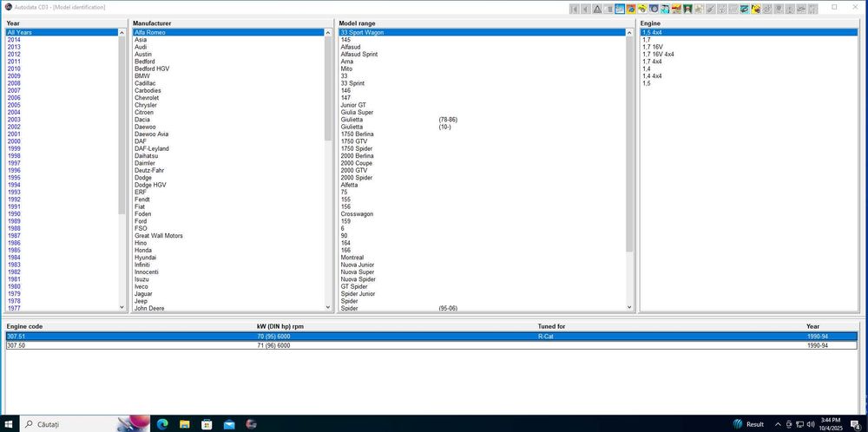The image size is (868, 432).
Task: Select engine code 307.51 row
Action: [x=431, y=337]
